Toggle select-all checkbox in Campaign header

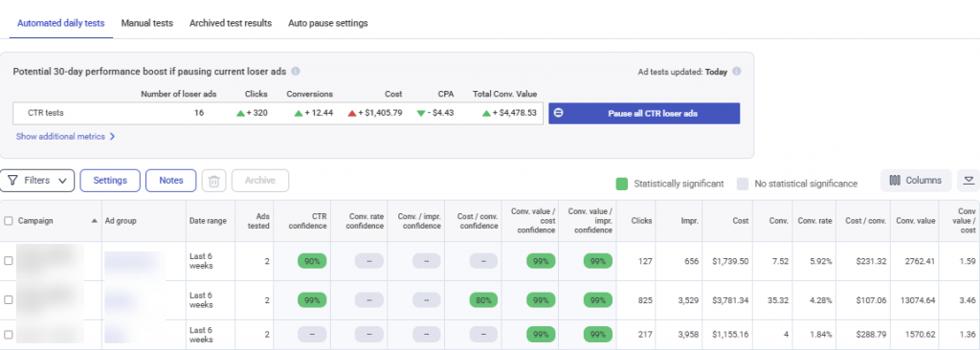click(8, 221)
